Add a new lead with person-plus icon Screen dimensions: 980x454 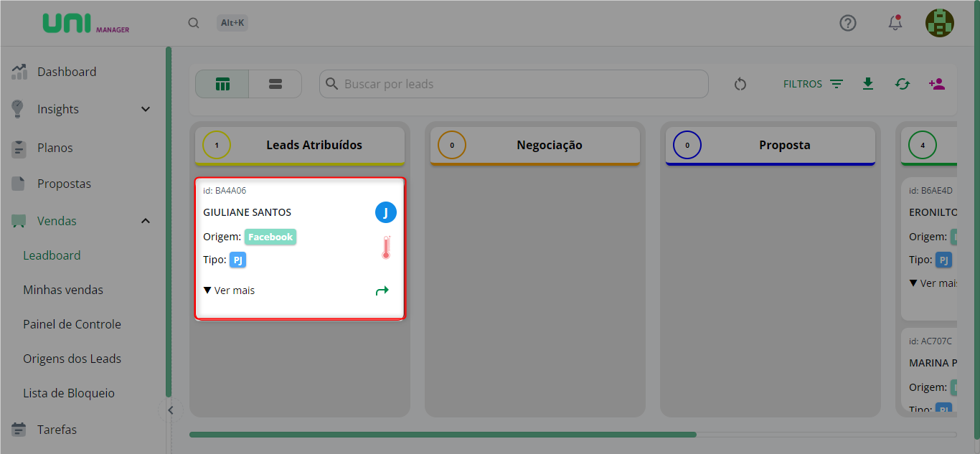936,84
